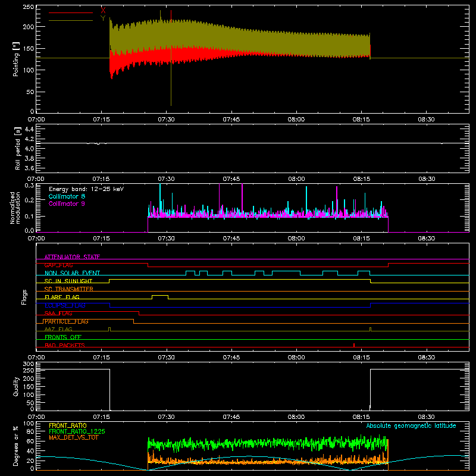Click the 08:15 label under Flags plot
This screenshot has height=476, width=476.
[361, 358]
